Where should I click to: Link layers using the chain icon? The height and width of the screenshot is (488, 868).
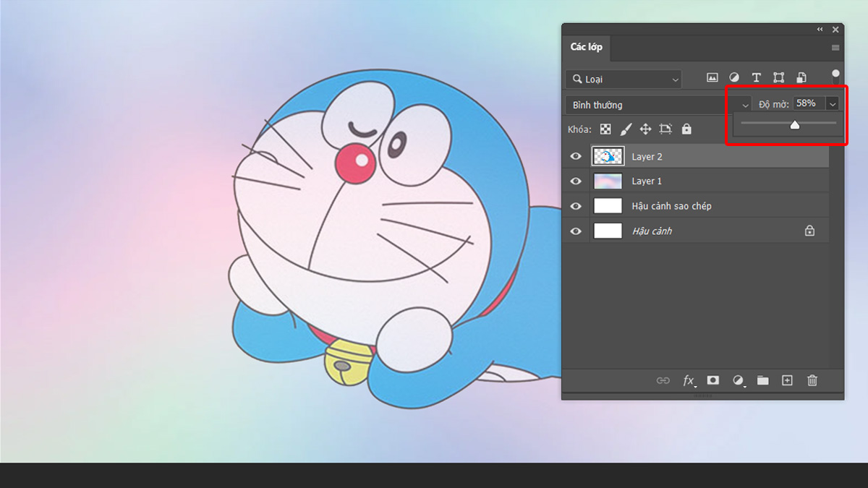coord(663,380)
